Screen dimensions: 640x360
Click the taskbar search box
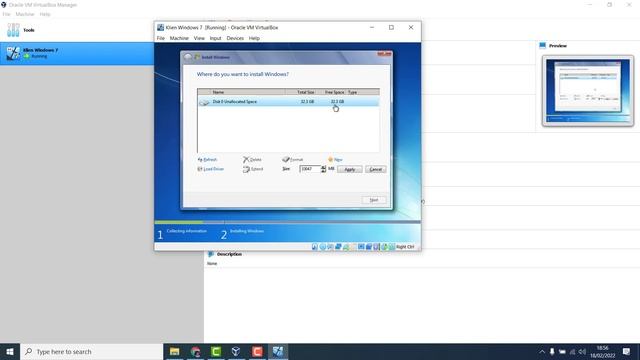pyautogui.click(x=91, y=351)
